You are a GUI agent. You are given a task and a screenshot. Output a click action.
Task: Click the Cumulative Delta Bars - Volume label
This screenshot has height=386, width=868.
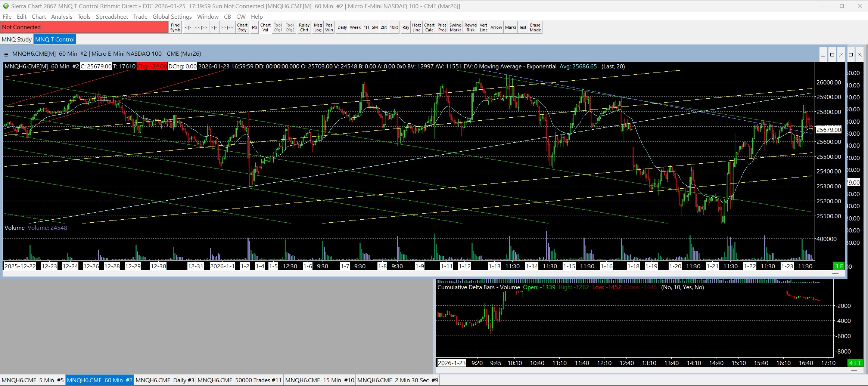(x=479, y=287)
